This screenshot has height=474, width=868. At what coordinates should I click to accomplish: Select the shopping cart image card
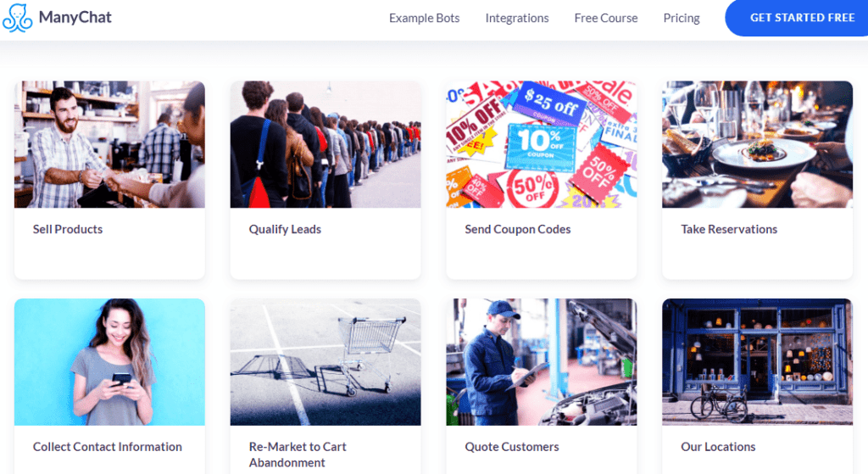click(325, 362)
